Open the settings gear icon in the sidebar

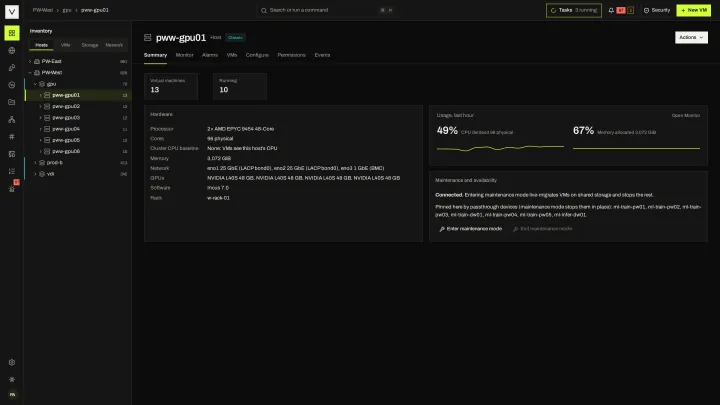[12, 362]
